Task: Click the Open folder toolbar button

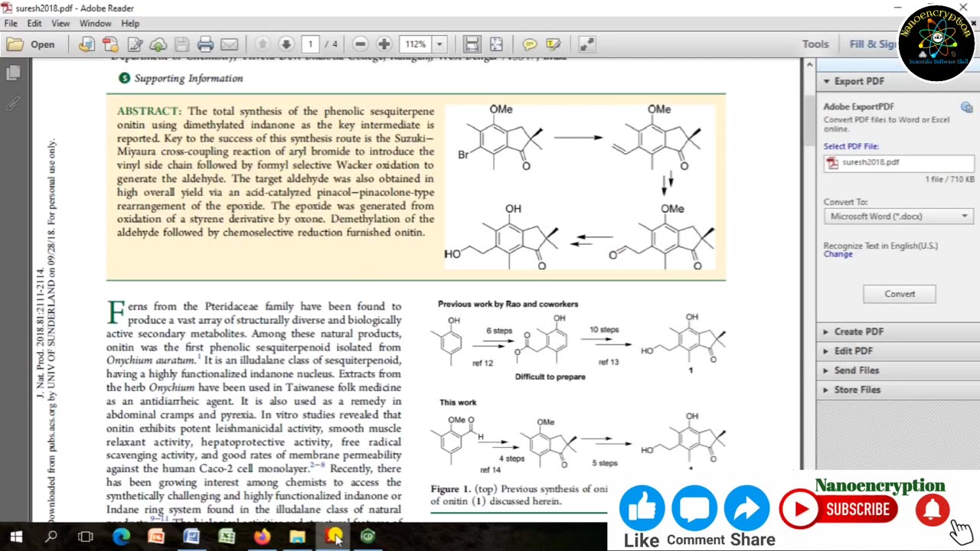Action: [31, 44]
